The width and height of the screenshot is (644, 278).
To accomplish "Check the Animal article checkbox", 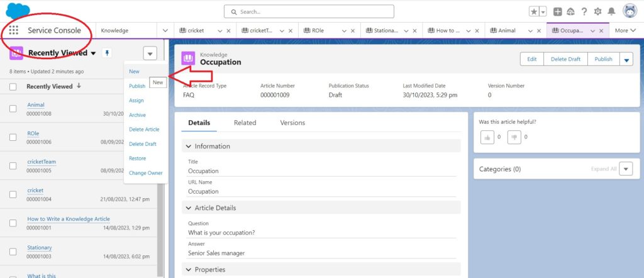I will [x=13, y=109].
